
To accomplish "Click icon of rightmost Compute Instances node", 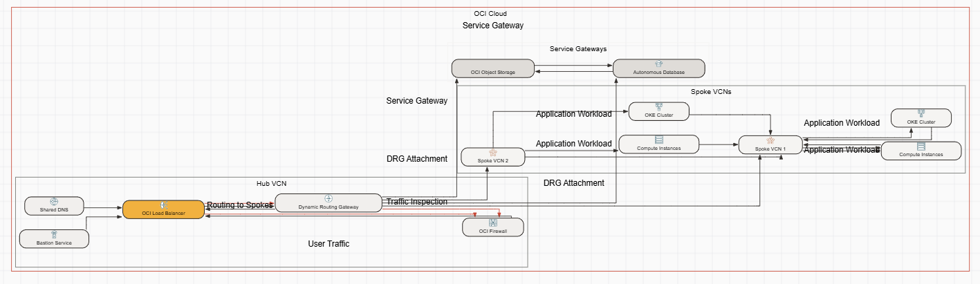I will [921, 146].
